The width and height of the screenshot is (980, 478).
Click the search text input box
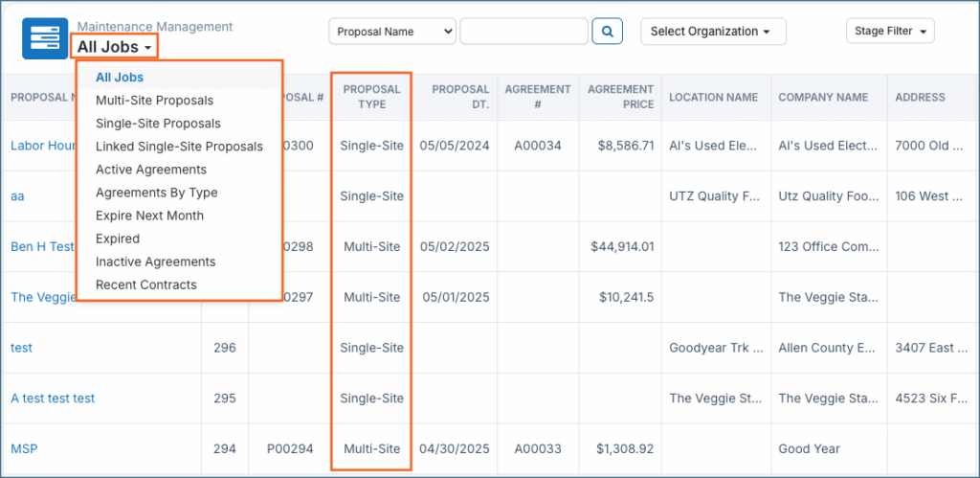523,32
